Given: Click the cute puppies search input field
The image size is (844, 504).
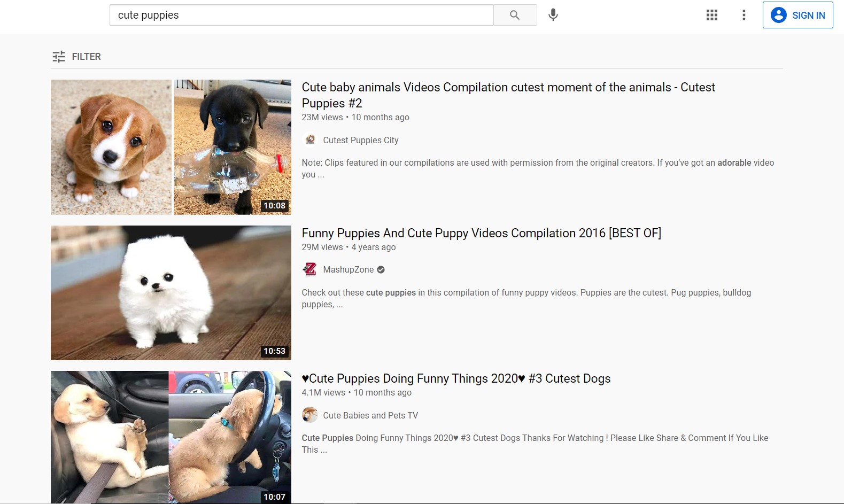Looking at the screenshot, I should [301, 15].
